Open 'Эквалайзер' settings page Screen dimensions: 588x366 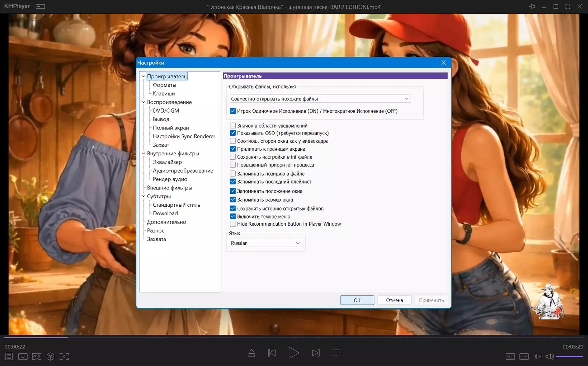pyautogui.click(x=167, y=162)
